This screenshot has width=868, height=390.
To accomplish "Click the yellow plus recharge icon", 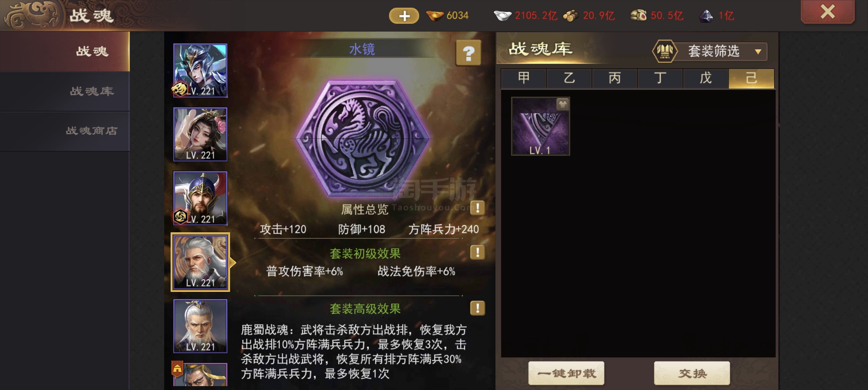I will pyautogui.click(x=404, y=16).
